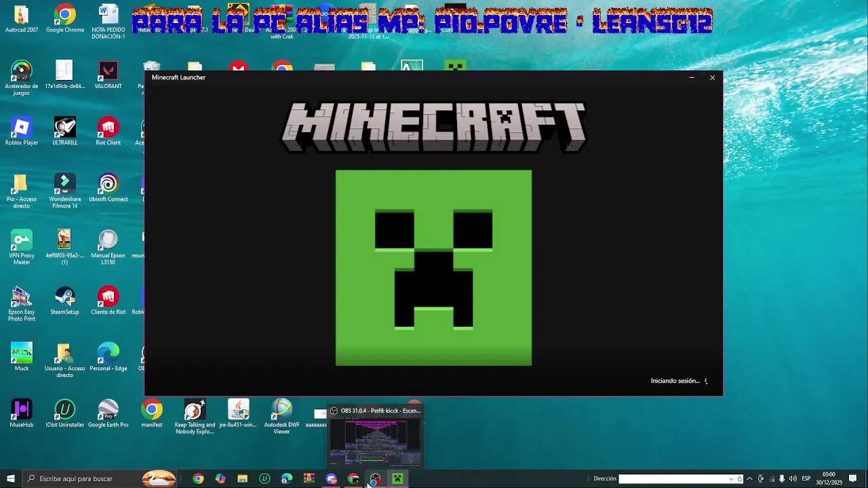This screenshot has height=488, width=868.
Task: Open jre-8u451-win installer icon
Action: click(x=238, y=413)
